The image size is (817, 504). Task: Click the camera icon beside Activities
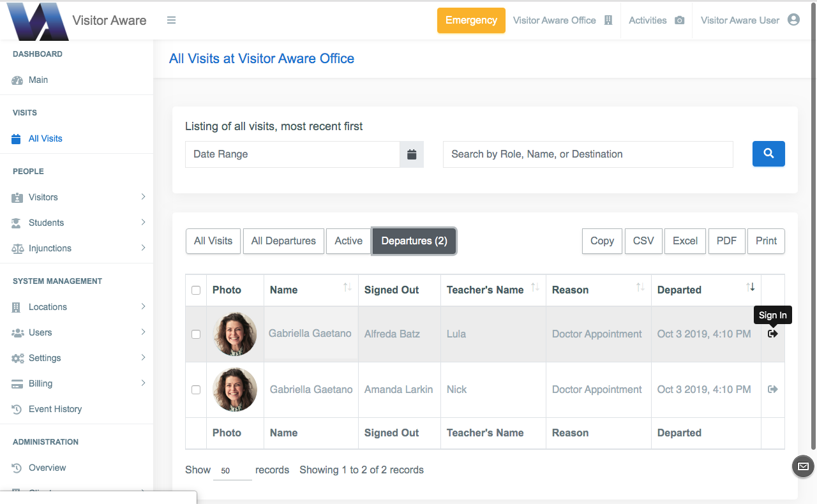[680, 20]
